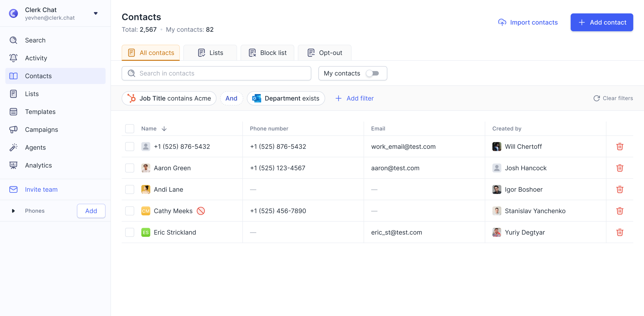Screen dimensions: 644x316
Task: Click the Campaigns megaphone icon
Action: [13, 129]
